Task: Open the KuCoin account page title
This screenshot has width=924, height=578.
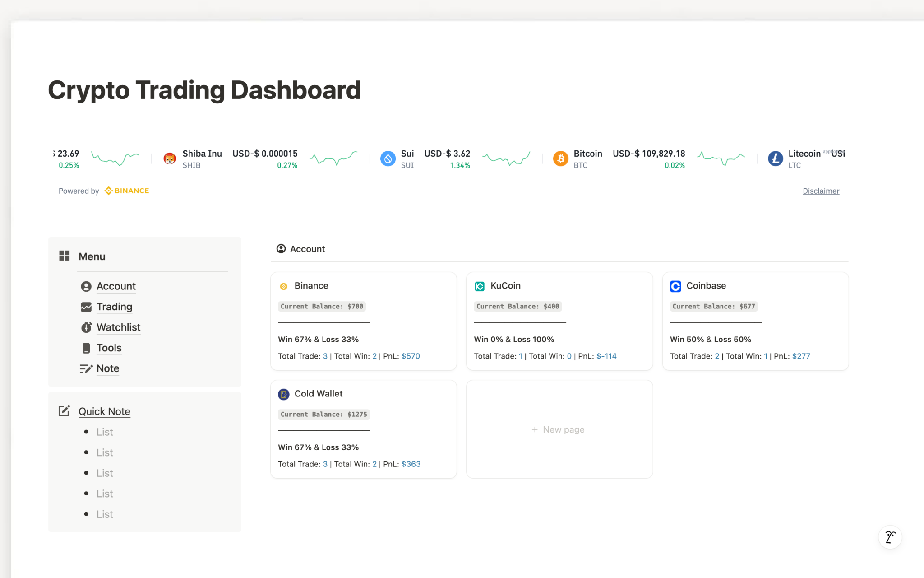Action: click(x=505, y=286)
